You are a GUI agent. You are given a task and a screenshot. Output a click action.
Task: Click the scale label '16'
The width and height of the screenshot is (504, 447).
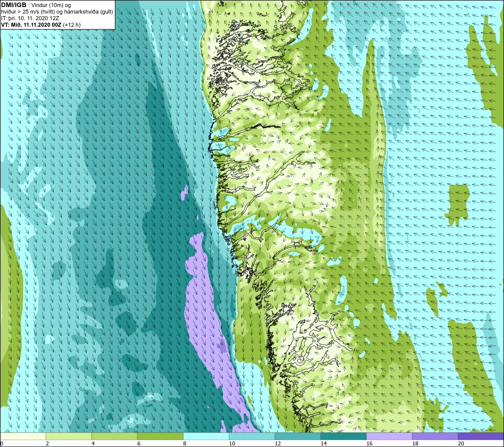(369, 443)
